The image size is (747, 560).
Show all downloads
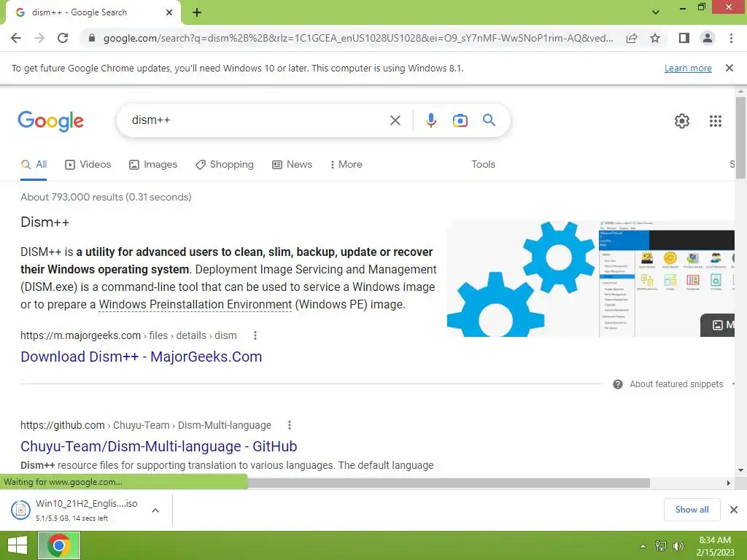coord(692,510)
